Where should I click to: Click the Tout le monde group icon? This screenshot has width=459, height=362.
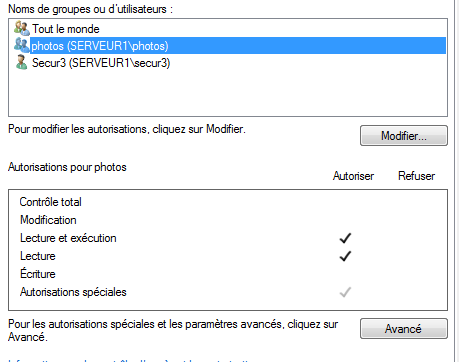pos(22,28)
